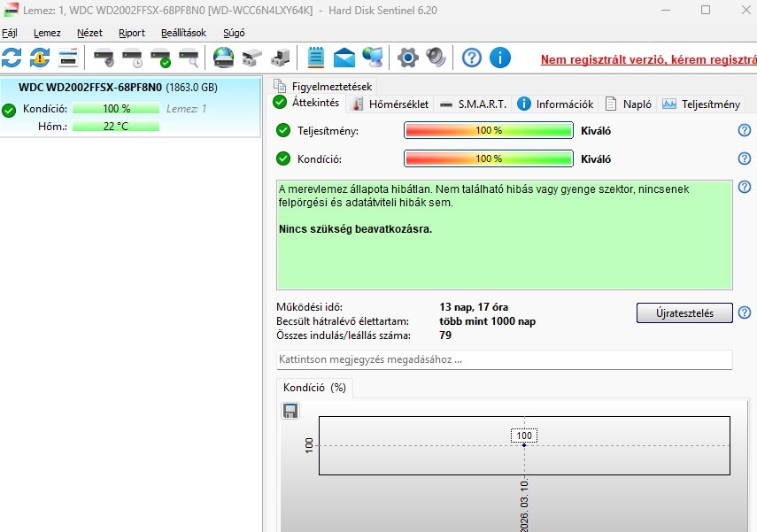This screenshot has width=757, height=532.
Task: Open the Lemez menu
Action: [47, 33]
